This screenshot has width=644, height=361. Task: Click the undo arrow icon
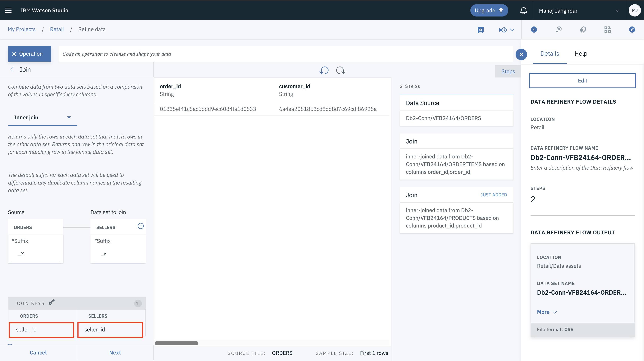(324, 70)
